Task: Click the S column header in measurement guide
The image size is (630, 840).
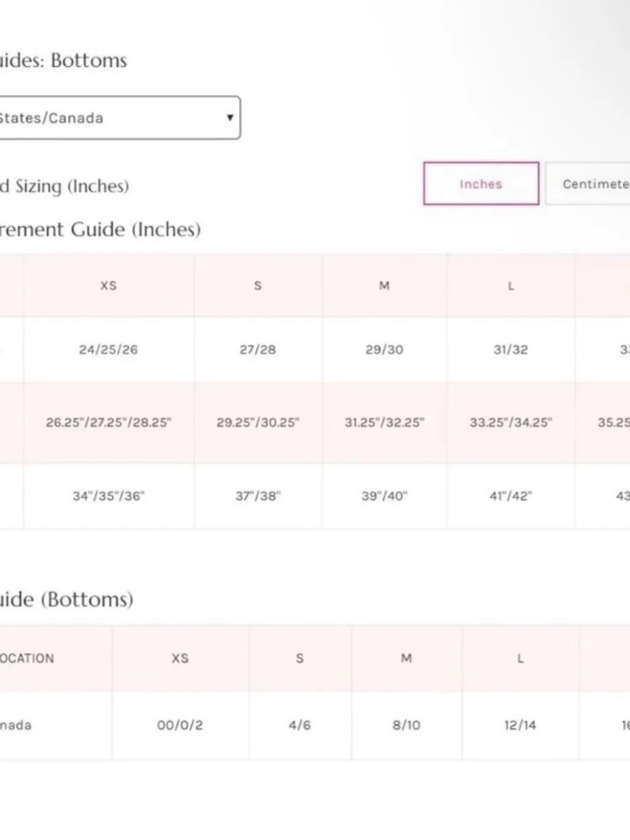Action: pos(258,286)
